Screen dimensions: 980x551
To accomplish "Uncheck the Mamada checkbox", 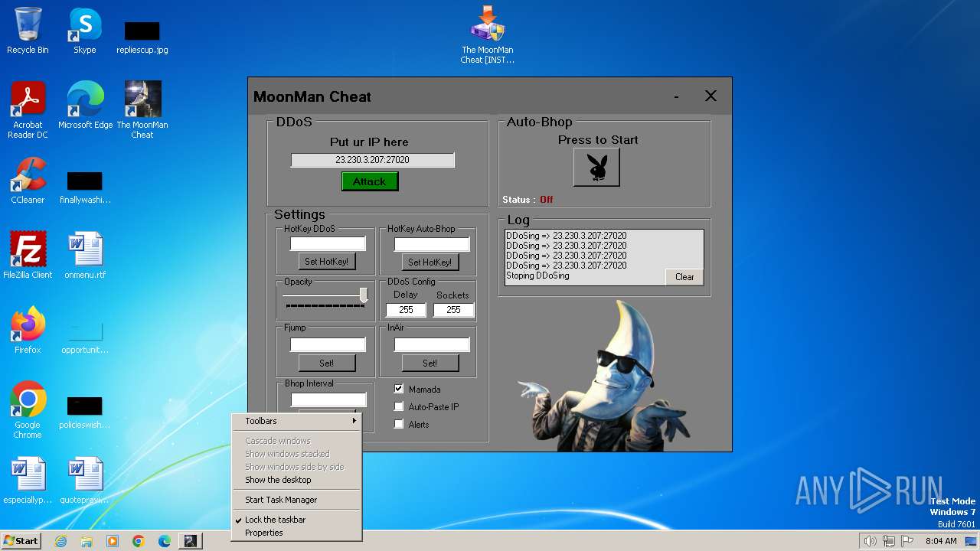I will click(x=398, y=389).
